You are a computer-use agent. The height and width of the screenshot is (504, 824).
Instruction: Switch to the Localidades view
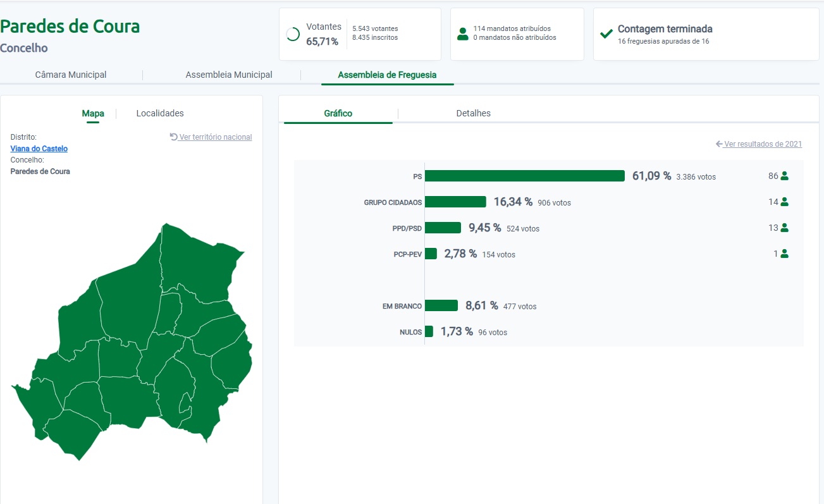(x=160, y=113)
